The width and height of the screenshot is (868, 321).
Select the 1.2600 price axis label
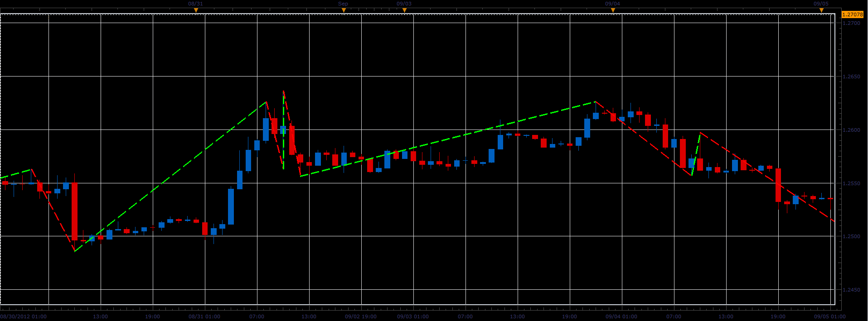click(851, 130)
